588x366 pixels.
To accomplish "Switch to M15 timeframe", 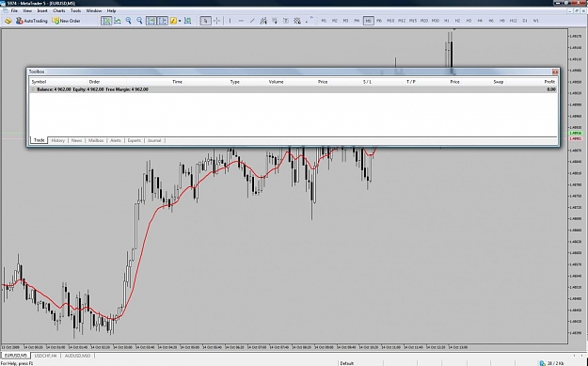I will (413, 21).
